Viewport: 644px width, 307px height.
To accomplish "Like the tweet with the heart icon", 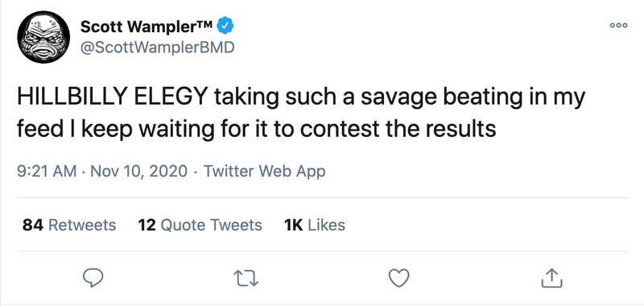I will point(398,278).
